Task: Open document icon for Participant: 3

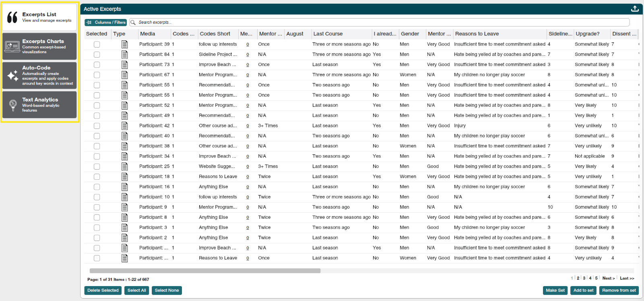Action: coord(125,228)
